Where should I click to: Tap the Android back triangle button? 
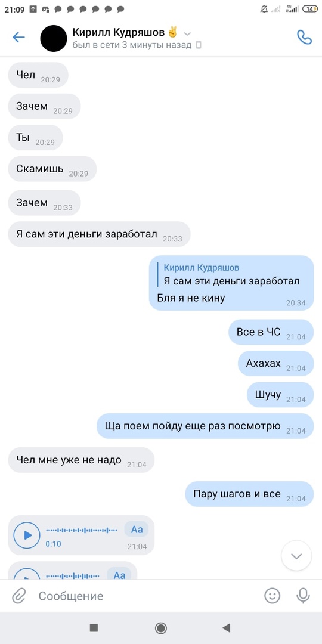coord(226,627)
